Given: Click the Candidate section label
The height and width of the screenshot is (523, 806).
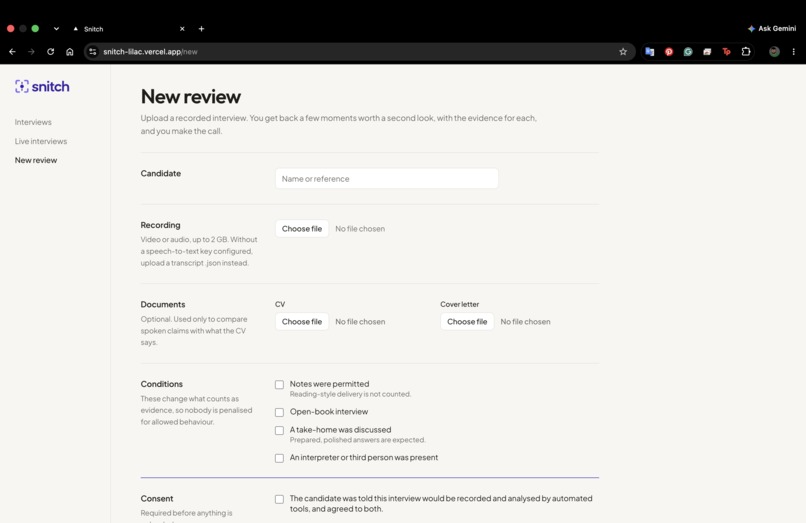Looking at the screenshot, I should (161, 173).
